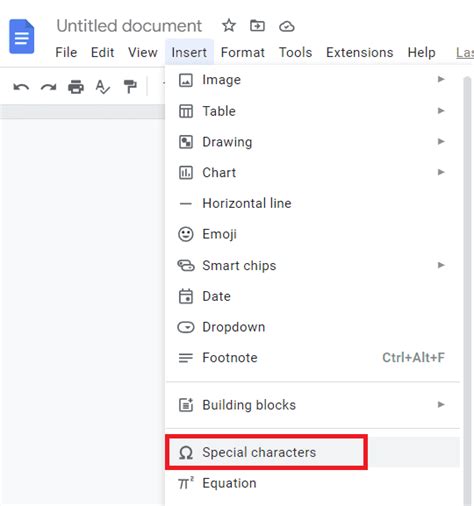The image size is (474, 506).
Task: Expand the Table submenu arrow
Action: (441, 110)
